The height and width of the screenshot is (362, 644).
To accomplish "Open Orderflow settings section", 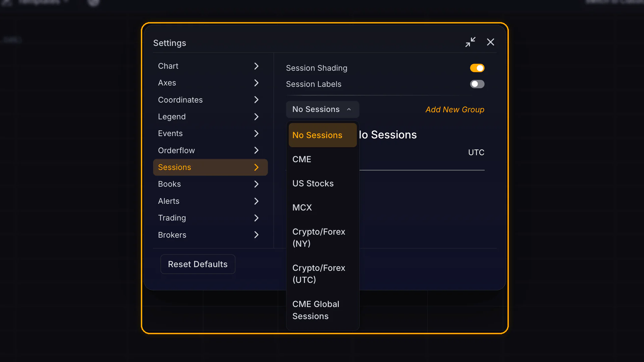I will pos(210,150).
